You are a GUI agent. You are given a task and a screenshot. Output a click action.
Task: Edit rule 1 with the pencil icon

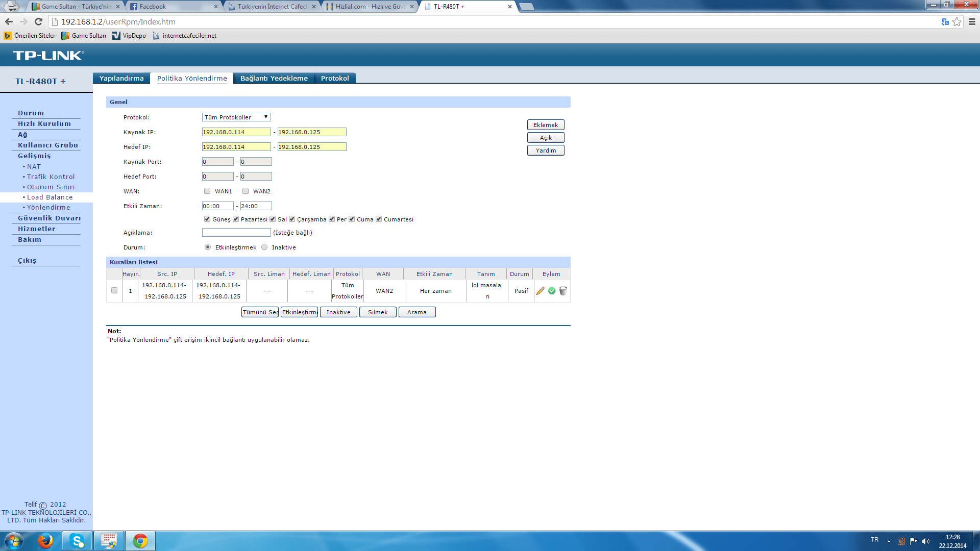click(x=541, y=291)
